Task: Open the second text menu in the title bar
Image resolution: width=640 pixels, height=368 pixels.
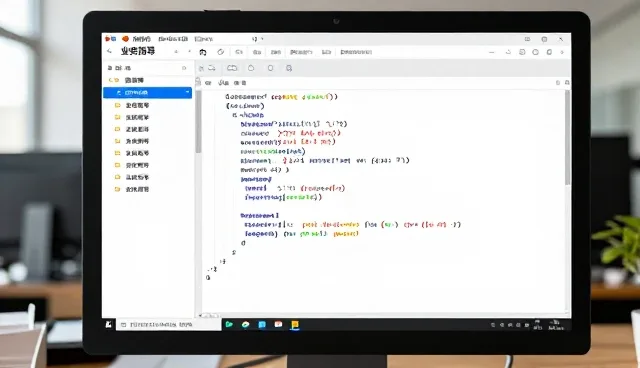Action: pos(173,39)
